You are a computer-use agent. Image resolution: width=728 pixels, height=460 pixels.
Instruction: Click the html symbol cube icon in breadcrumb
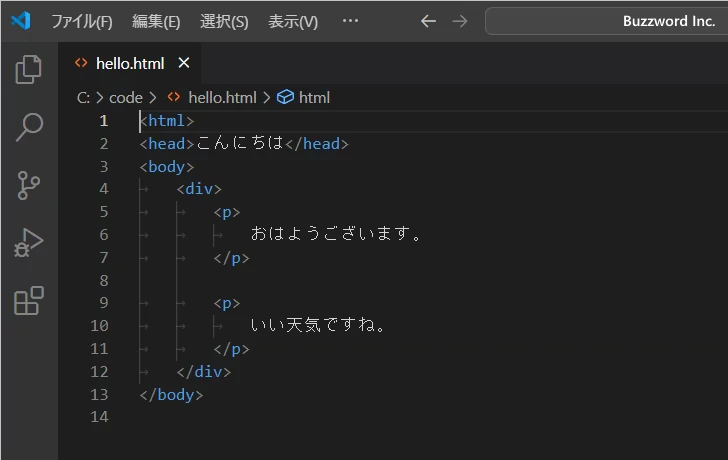coord(285,97)
